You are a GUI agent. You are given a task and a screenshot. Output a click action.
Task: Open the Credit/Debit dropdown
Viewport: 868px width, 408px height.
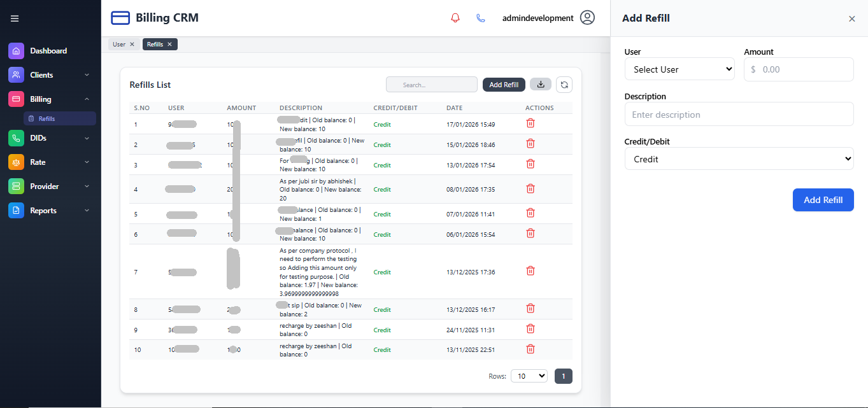pyautogui.click(x=738, y=159)
